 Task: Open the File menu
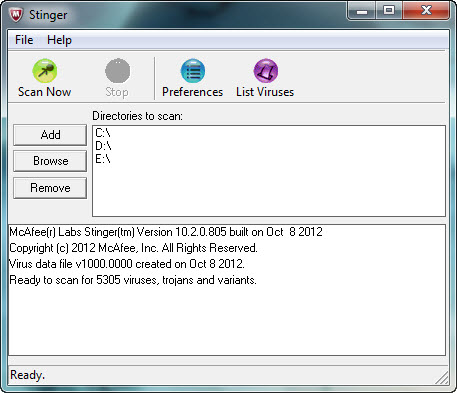(x=24, y=40)
